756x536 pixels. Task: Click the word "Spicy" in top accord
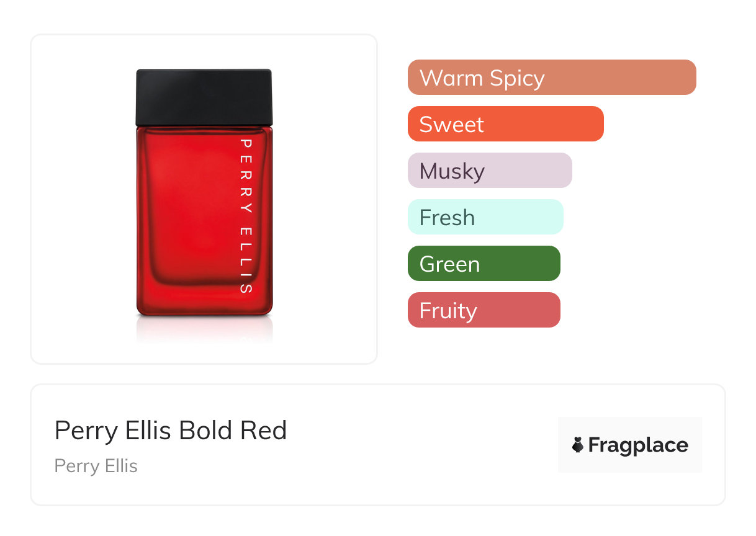(x=516, y=79)
